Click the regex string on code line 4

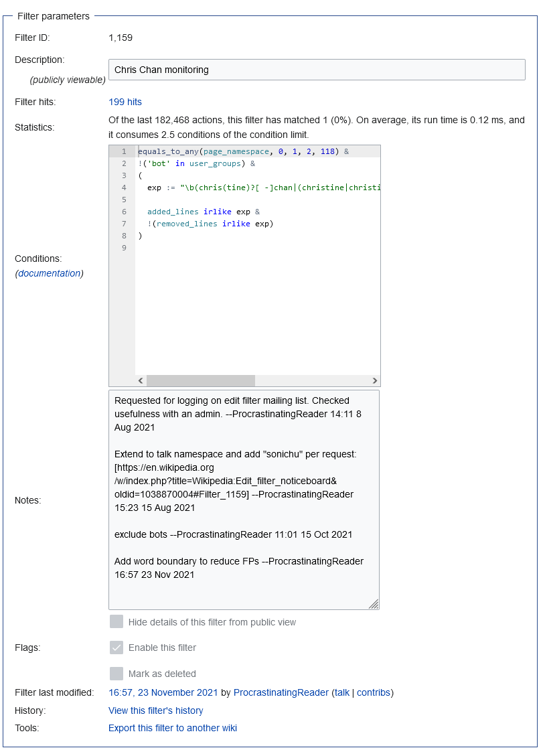pos(281,187)
